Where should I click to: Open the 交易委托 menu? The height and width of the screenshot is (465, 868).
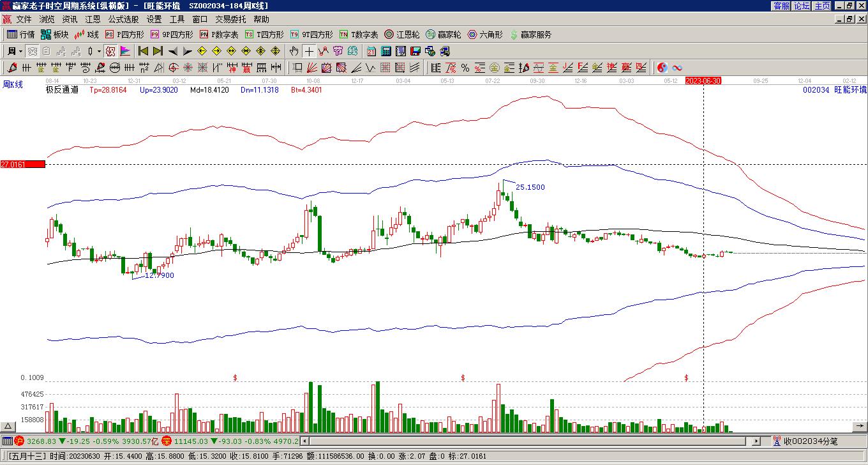pyautogui.click(x=230, y=20)
